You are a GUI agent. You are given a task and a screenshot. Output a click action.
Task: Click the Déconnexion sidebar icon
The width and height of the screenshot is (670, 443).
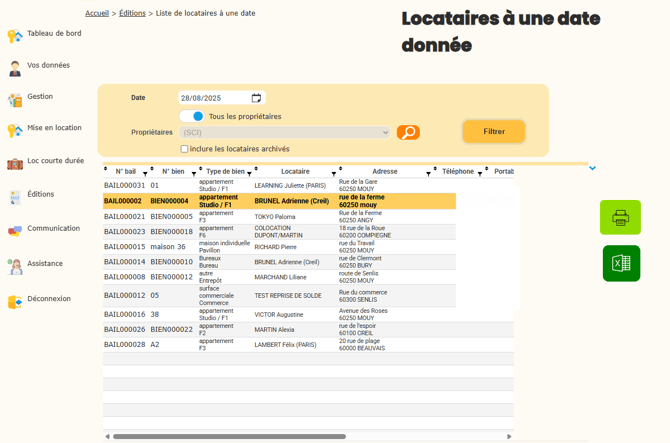tap(15, 302)
